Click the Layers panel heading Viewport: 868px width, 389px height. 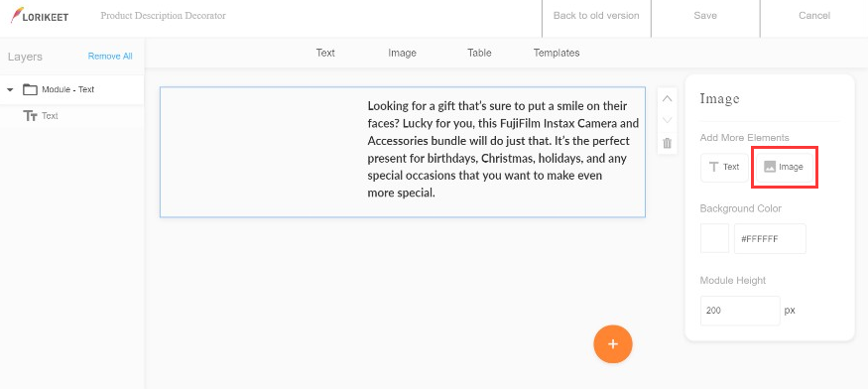[x=25, y=57]
